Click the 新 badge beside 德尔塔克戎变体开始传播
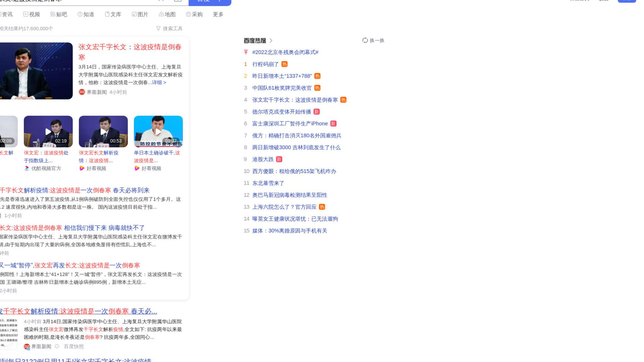Screen dimensions: 644x362 tap(317, 112)
